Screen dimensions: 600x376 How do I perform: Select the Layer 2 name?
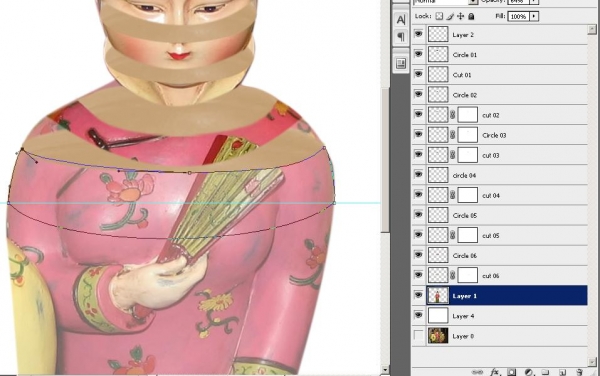[463, 35]
